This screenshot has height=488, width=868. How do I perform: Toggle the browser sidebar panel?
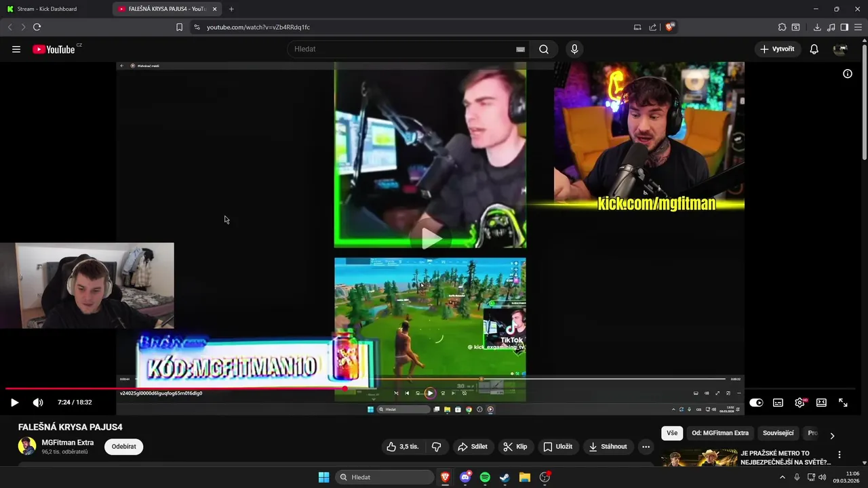tap(844, 27)
